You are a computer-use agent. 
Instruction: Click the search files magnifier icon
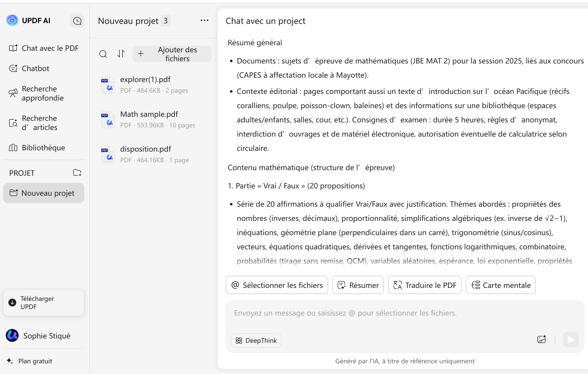pos(103,54)
